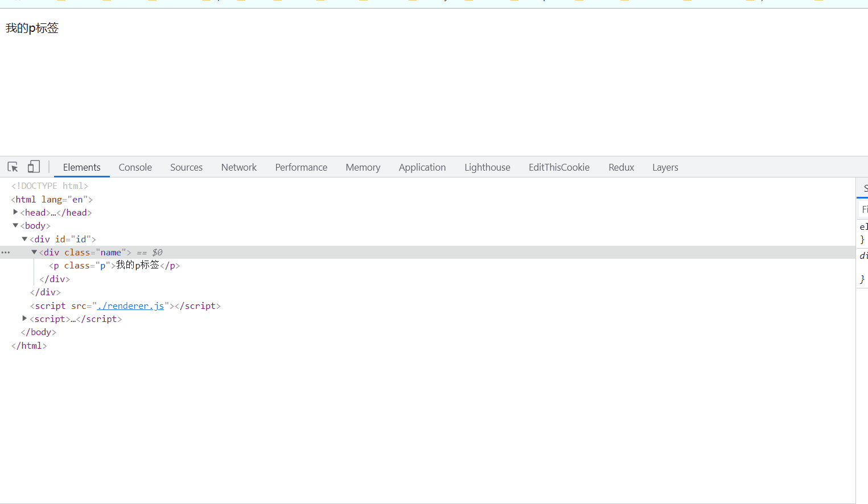Viewport: 868px width, 504px height.
Task: Select the DOCTYPE html line
Action: click(x=50, y=186)
